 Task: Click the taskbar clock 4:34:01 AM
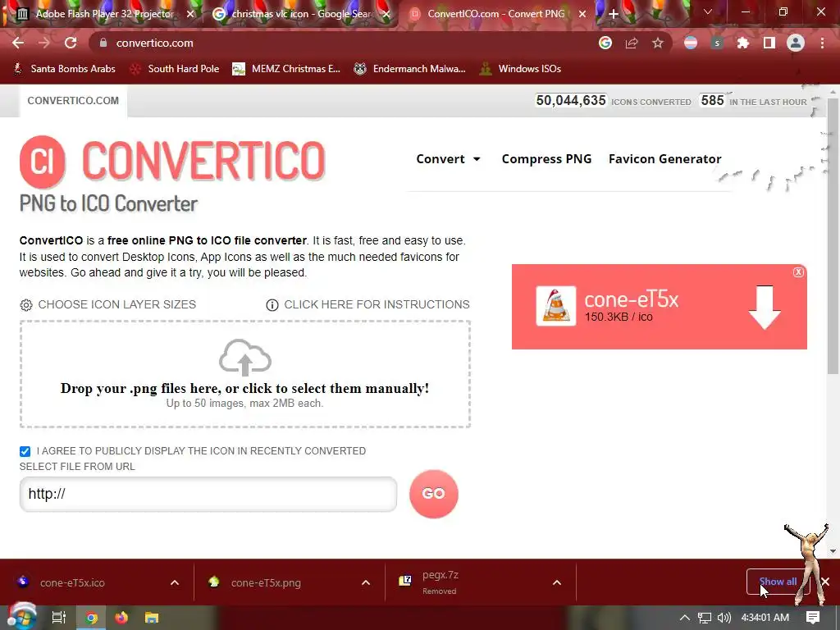[765, 618]
